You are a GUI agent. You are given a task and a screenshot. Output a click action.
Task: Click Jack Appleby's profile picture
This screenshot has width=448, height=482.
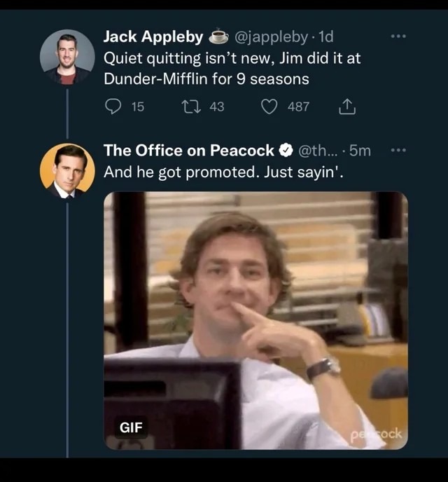point(67,57)
